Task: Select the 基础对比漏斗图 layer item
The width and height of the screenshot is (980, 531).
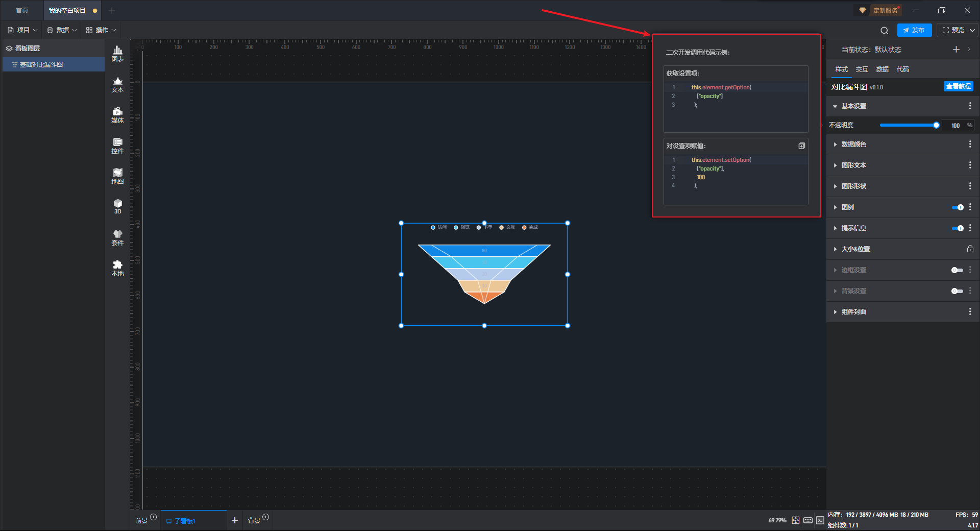Action: 41,65
